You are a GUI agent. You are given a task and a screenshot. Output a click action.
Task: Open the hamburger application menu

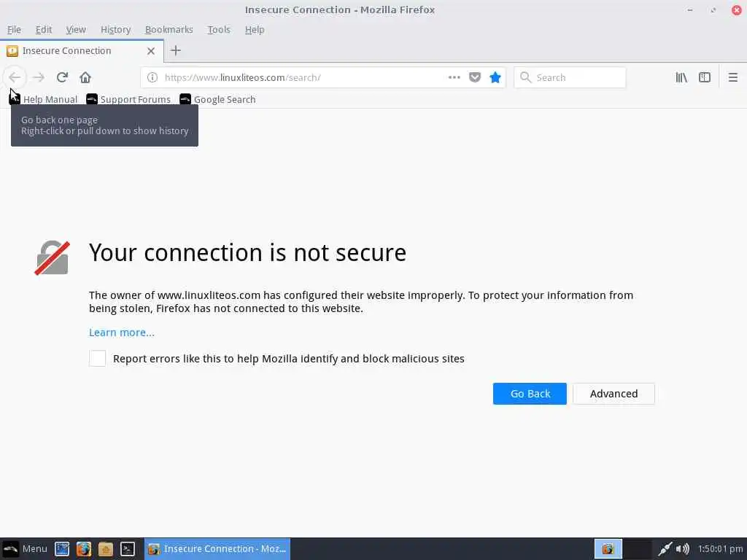coord(732,77)
